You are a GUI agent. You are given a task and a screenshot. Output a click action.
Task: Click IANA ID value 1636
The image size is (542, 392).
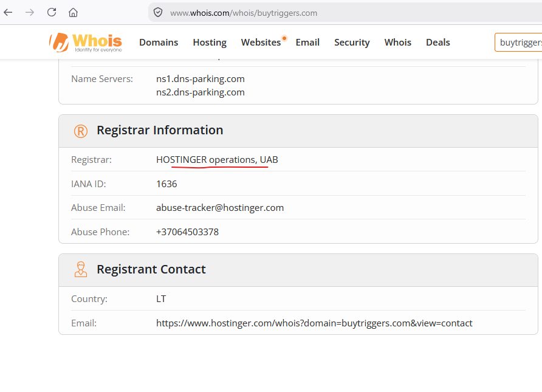tap(166, 184)
